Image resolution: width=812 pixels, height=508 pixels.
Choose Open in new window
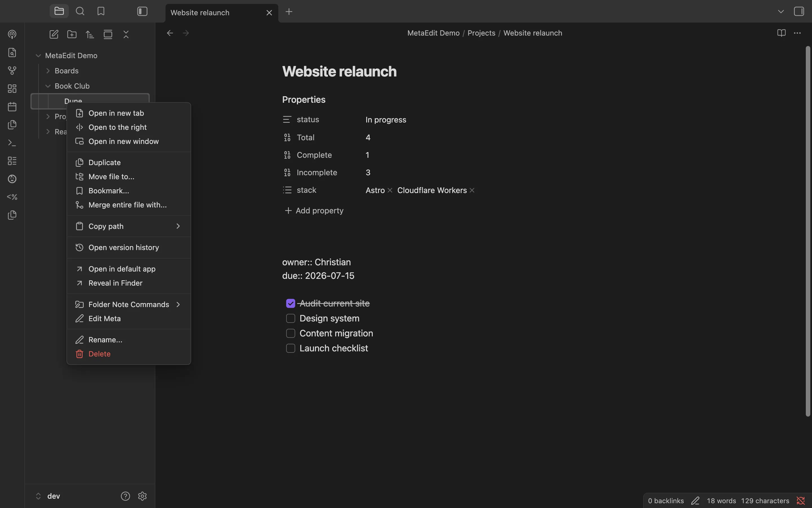tap(129, 141)
